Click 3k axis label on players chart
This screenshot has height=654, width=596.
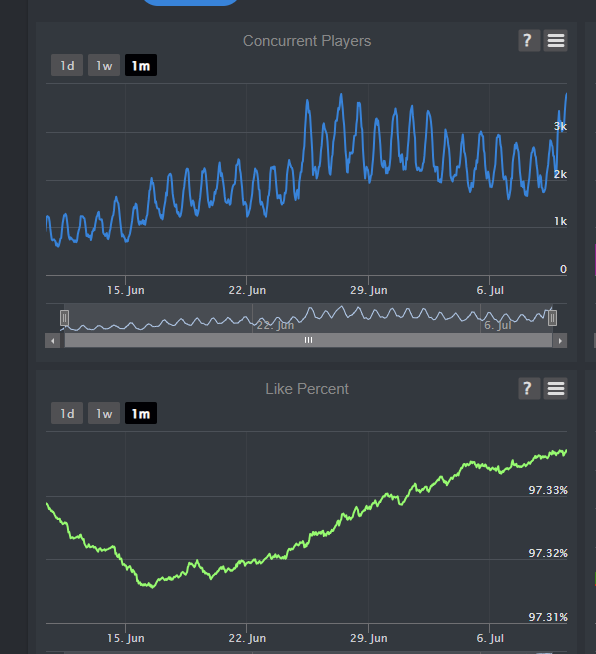(x=560, y=126)
